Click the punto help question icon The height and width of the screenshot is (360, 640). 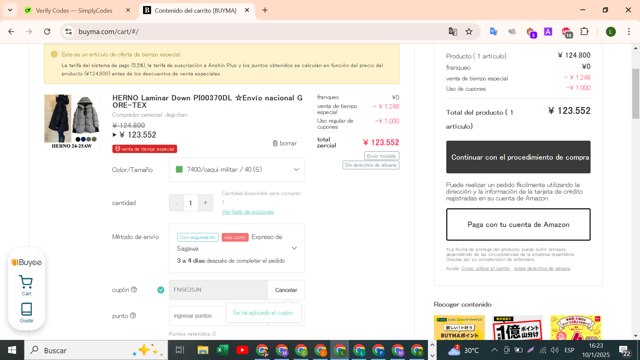pos(133,316)
